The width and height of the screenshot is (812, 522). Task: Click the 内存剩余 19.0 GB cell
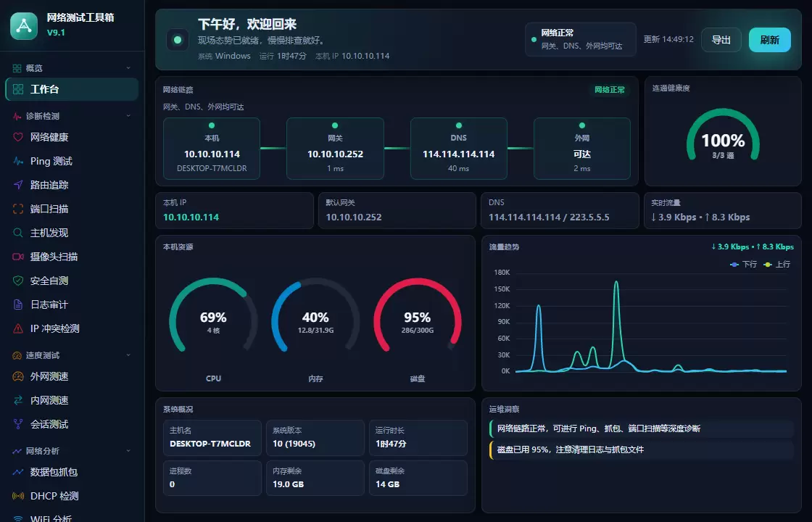click(315, 478)
